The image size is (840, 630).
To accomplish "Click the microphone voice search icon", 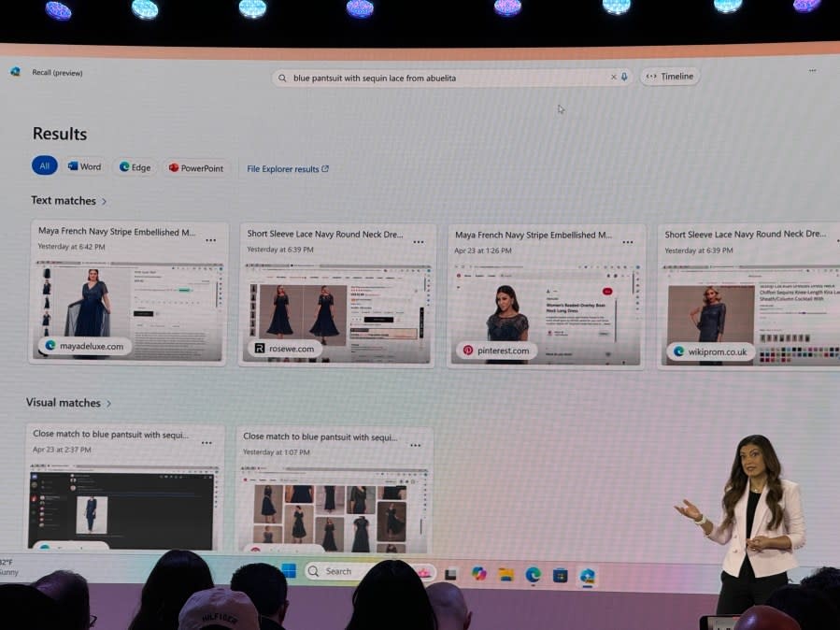I will click(624, 78).
